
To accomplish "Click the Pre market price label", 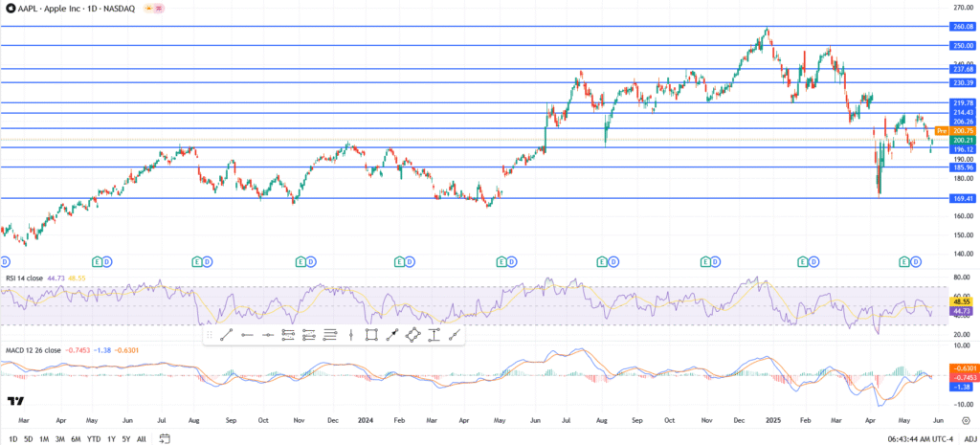I will tap(940, 129).
